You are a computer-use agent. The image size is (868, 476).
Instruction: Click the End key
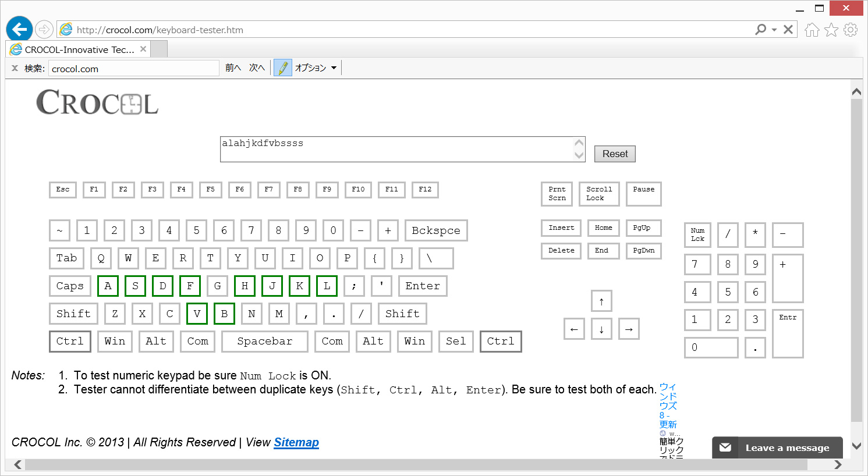pos(604,251)
